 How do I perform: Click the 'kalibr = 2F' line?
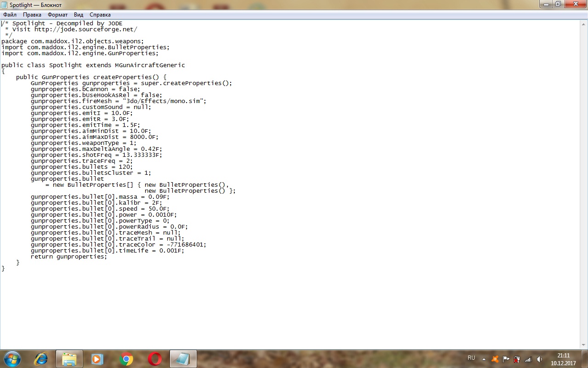(x=96, y=202)
